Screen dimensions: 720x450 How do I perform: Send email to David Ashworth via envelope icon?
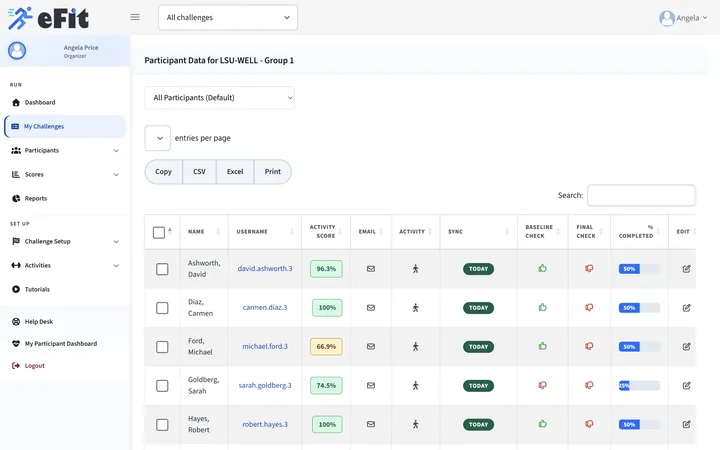coord(371,269)
